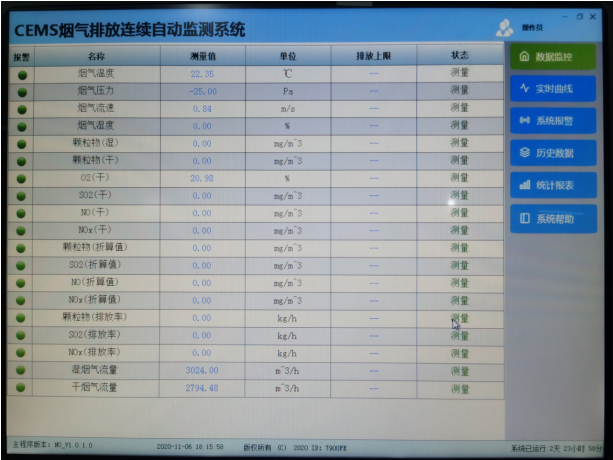Click the 状态 column header
Viewport: 613px width, 460px height.
click(x=460, y=55)
